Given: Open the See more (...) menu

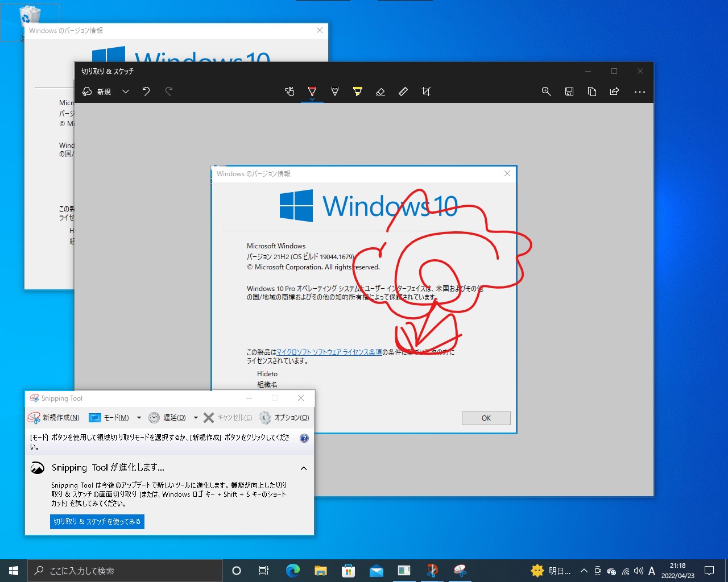Looking at the screenshot, I should (640, 92).
